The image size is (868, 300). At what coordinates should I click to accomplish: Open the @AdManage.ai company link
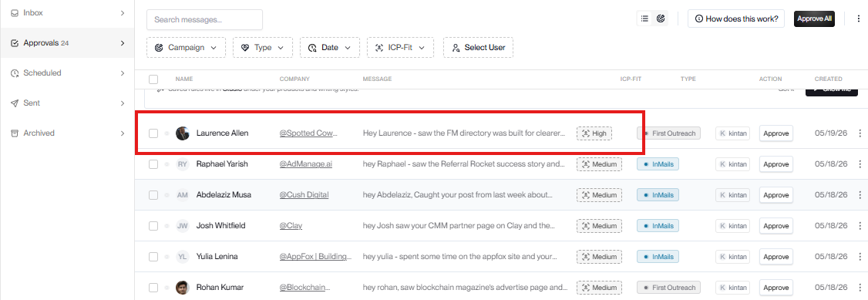pos(305,164)
